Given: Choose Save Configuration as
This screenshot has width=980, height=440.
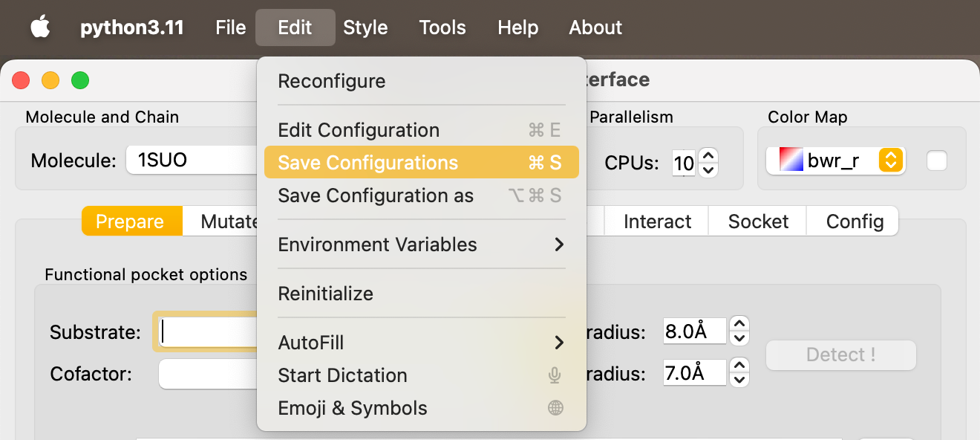Looking at the screenshot, I should (421, 195).
